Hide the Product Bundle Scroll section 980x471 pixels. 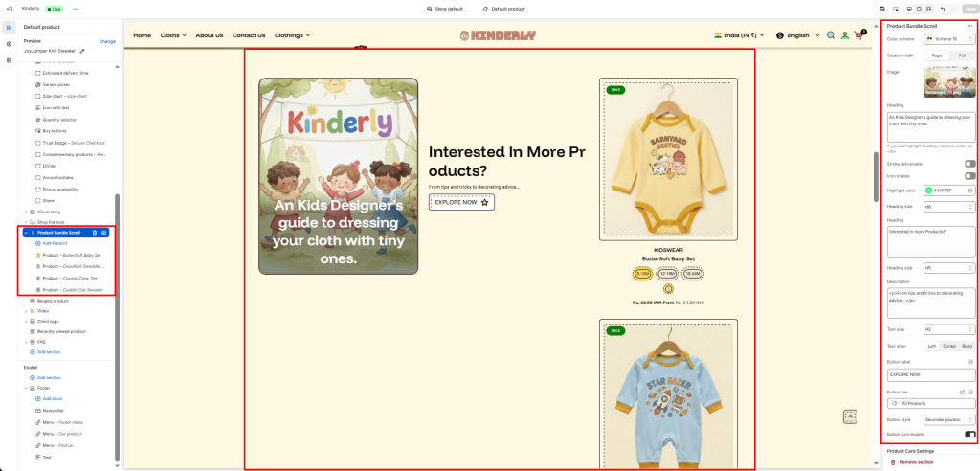[x=103, y=232]
